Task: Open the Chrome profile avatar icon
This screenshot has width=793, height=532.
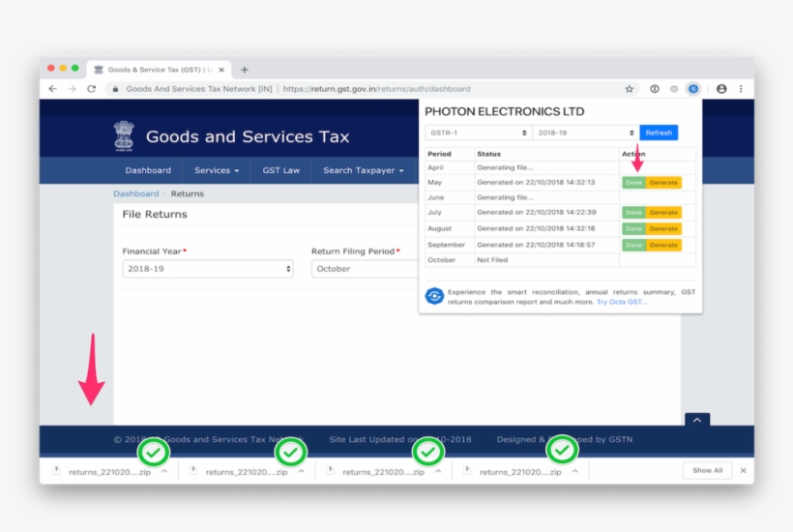Action: [721, 89]
